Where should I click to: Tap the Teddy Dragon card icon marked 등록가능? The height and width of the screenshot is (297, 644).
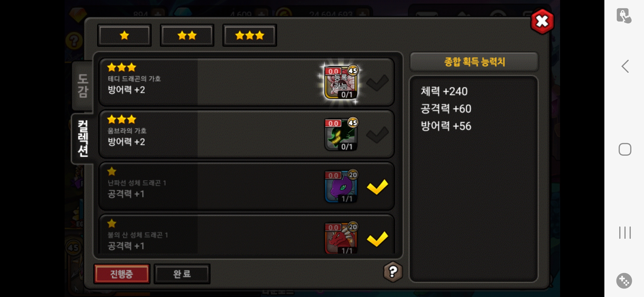pos(341,82)
